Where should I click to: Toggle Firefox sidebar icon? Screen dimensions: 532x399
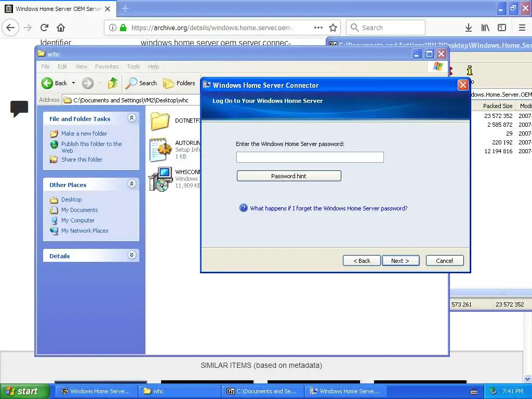point(502,28)
